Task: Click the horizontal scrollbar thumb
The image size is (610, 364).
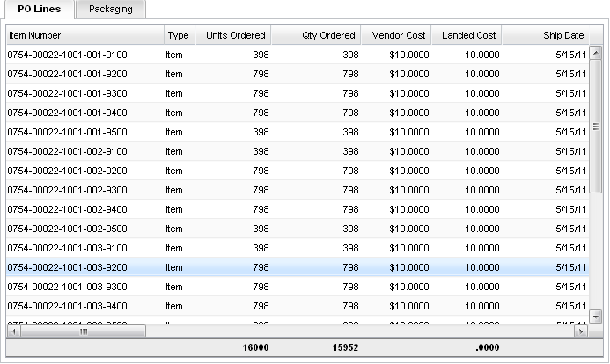Action: point(84,331)
